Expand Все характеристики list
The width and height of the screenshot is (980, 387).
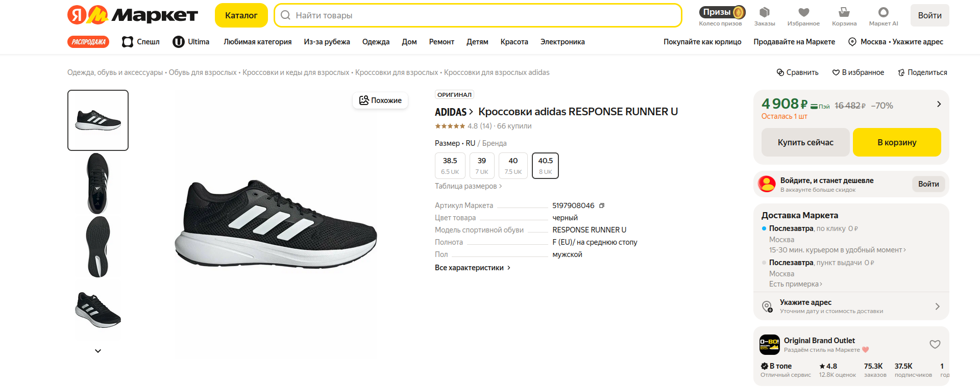473,268
